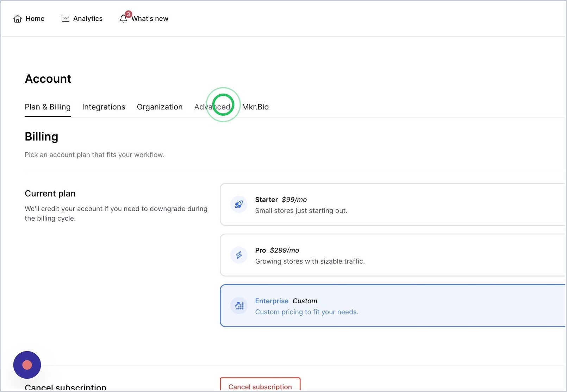
Task: Click the Current plan label
Action: (50, 194)
